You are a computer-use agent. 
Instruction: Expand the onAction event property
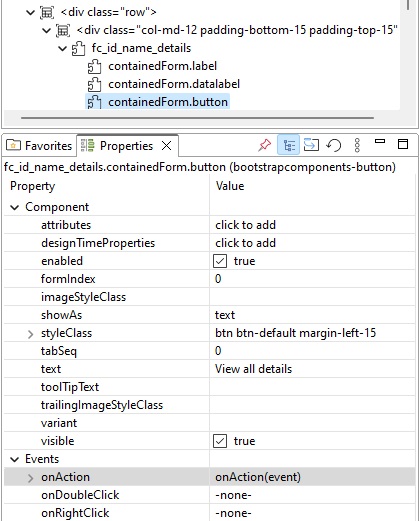[30, 478]
